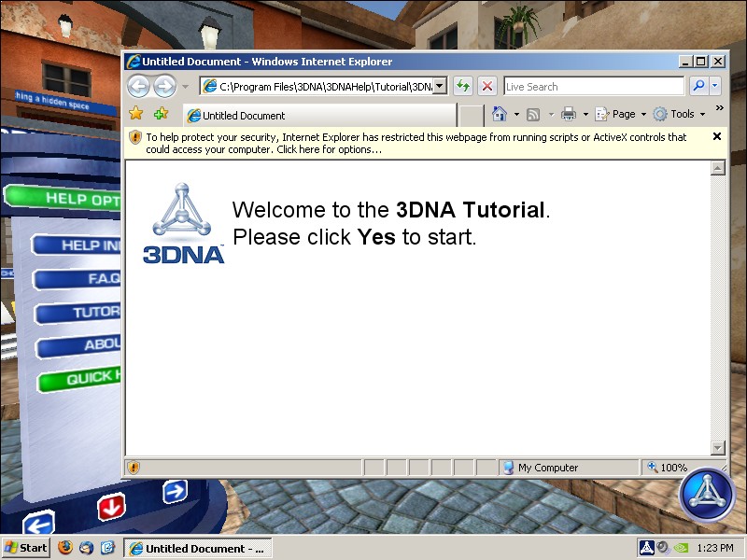Click the "Please click Yes to start." line
Screen dimensions: 747x560
tap(355, 237)
